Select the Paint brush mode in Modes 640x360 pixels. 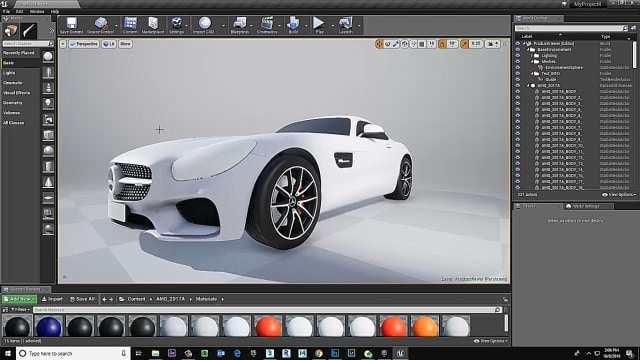pos(29,31)
